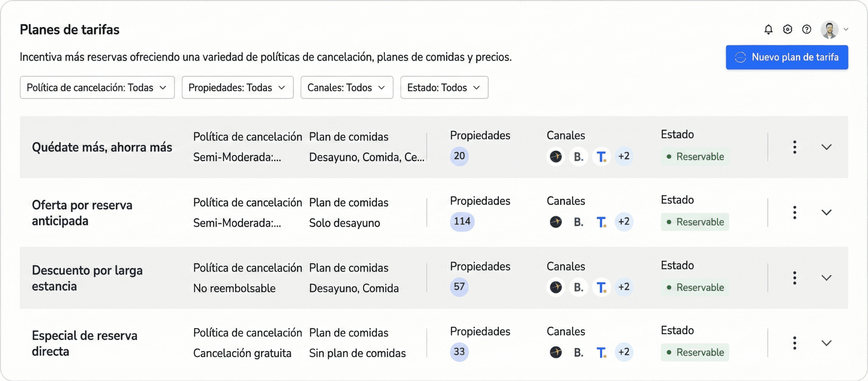Open the Canales filter dropdown
868x381 pixels.
pyautogui.click(x=347, y=88)
